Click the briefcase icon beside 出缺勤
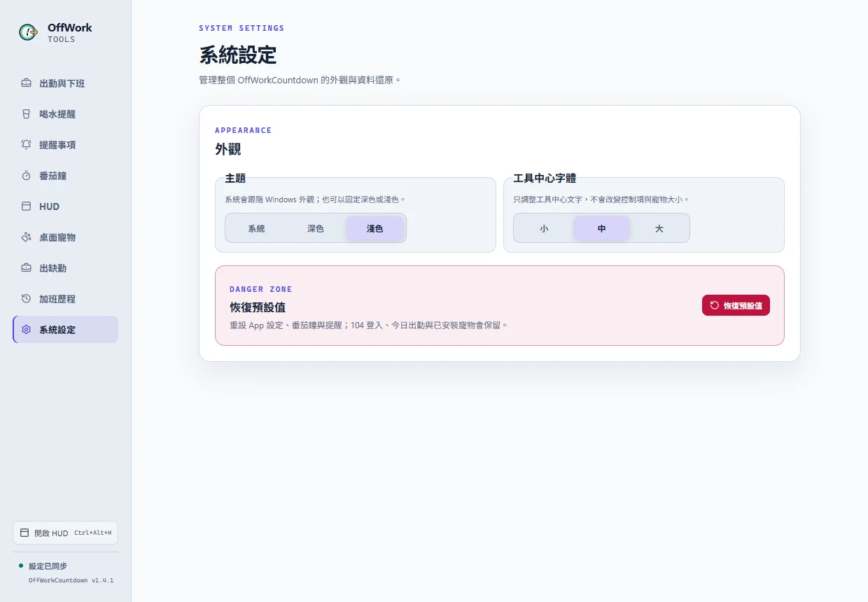This screenshot has height=602, width=868. [x=26, y=268]
